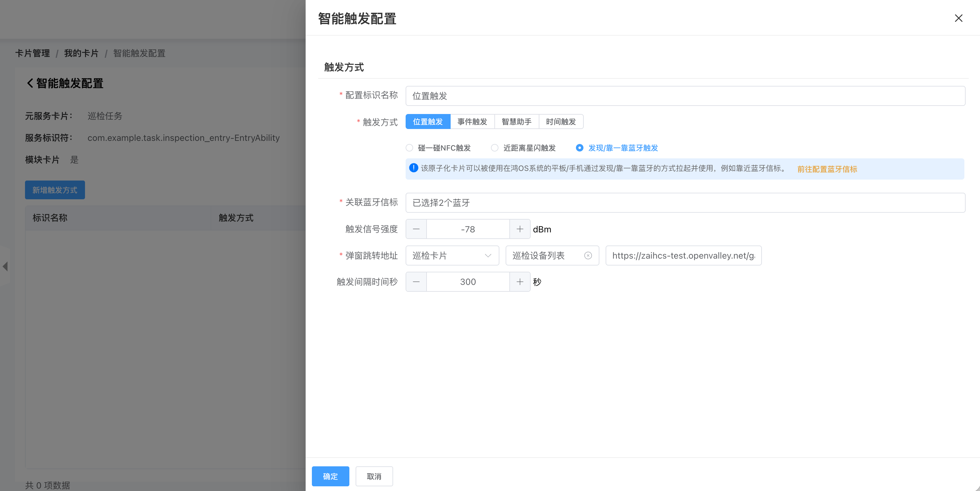Open the 巡检设备列表 dropdown
This screenshot has width=980, height=491.
pyautogui.click(x=552, y=255)
